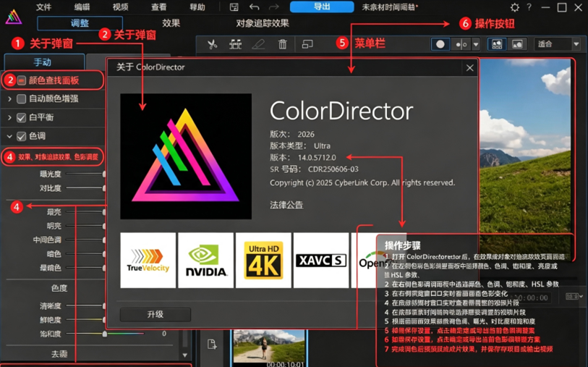Open the 查看 menu
This screenshot has width=588, height=367.
pos(158,7)
